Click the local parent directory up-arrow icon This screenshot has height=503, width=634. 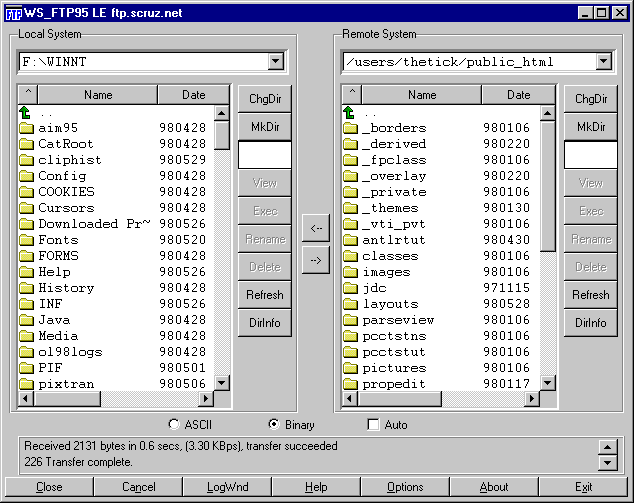(x=25, y=112)
